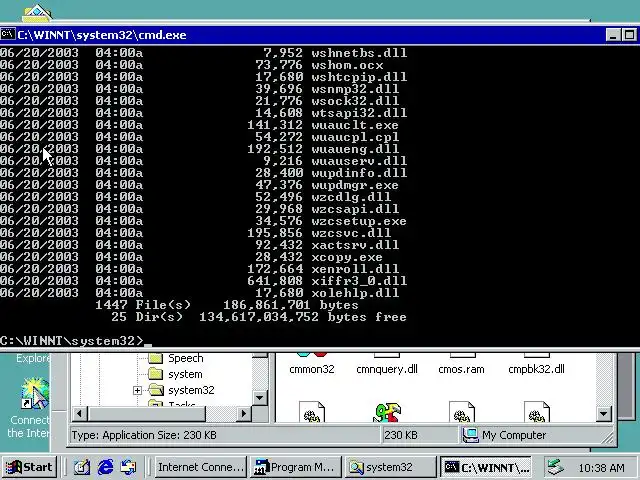640x480 pixels.
Task: Click the wzcsetup.exe line in cmd
Action: pos(204,221)
